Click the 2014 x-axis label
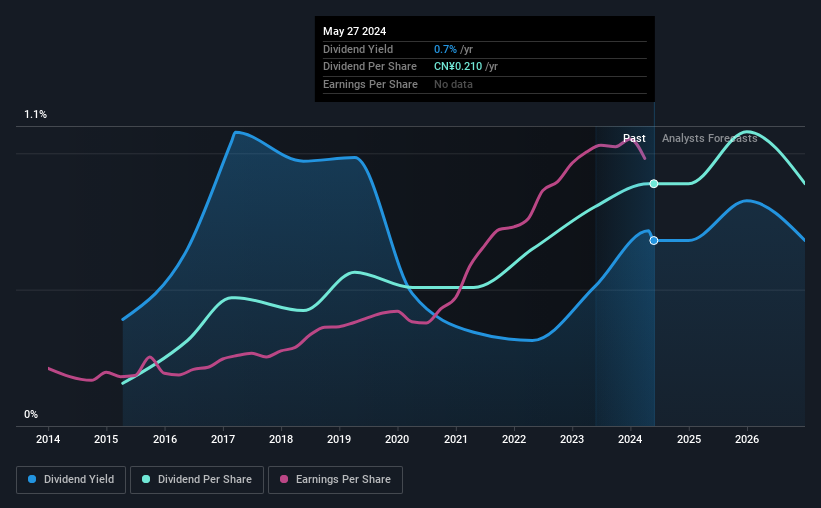 (48, 439)
